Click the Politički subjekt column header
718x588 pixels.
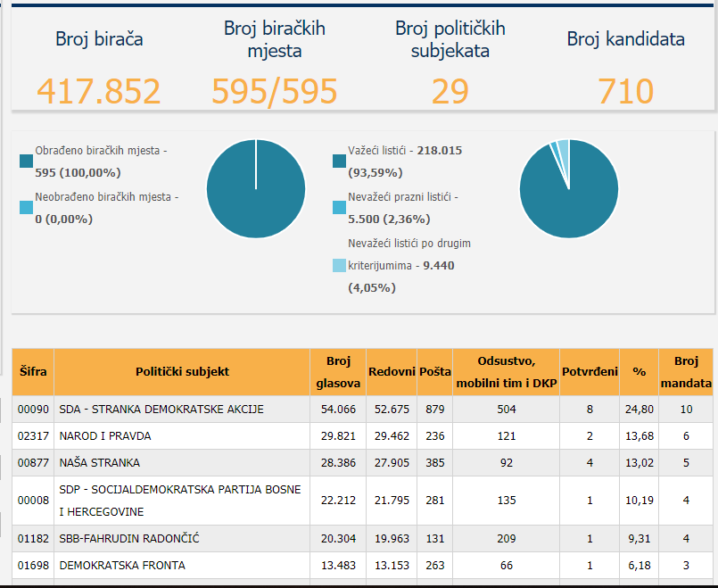[x=182, y=371]
